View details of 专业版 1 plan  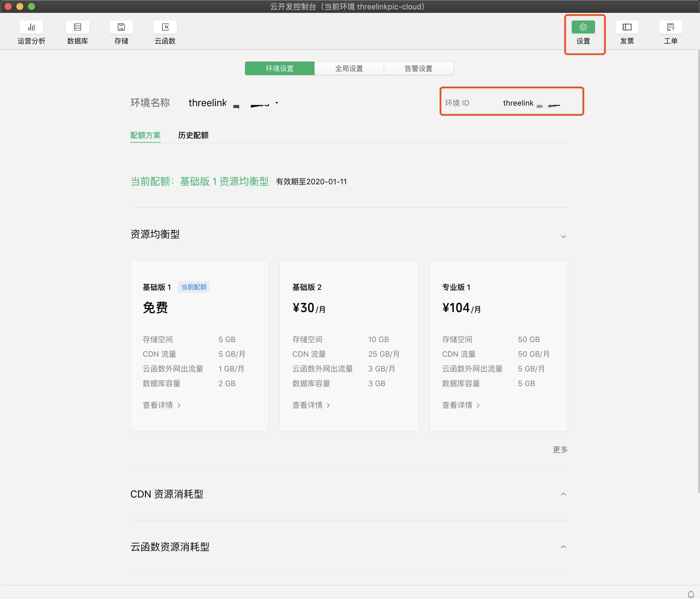(x=461, y=405)
